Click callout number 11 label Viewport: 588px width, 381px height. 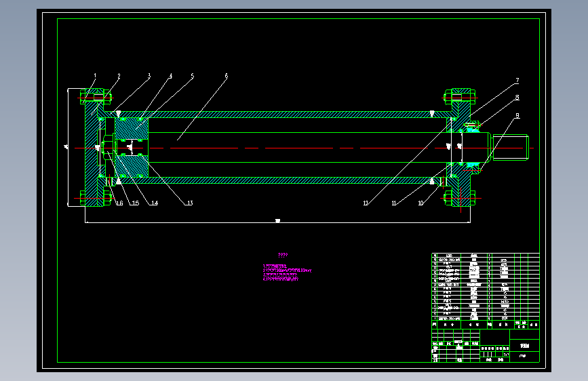click(394, 203)
